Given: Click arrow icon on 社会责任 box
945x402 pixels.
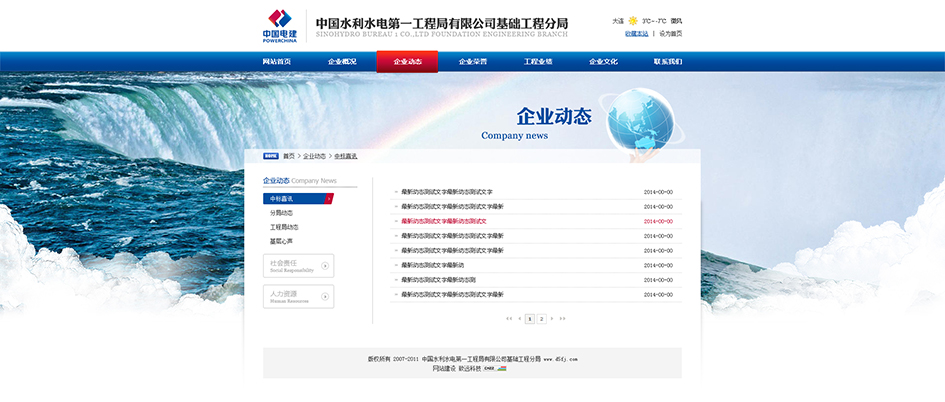Looking at the screenshot, I should click(325, 265).
